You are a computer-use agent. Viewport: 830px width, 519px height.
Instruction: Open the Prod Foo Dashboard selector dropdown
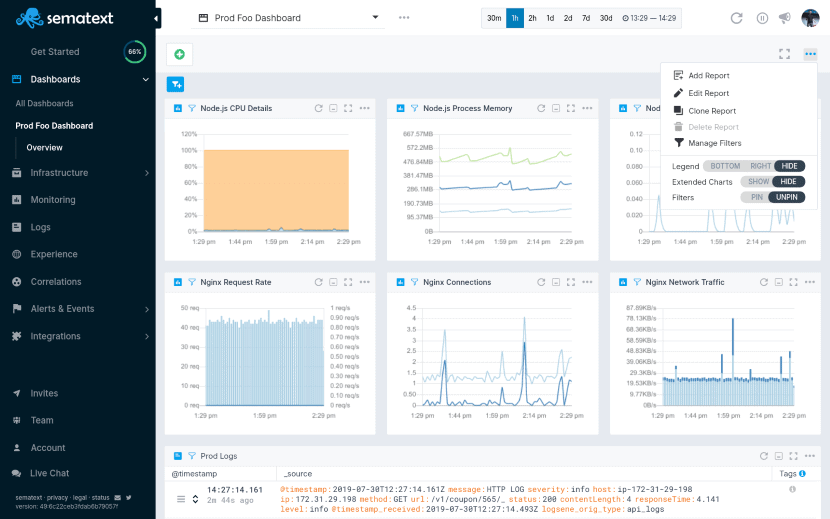coord(288,18)
